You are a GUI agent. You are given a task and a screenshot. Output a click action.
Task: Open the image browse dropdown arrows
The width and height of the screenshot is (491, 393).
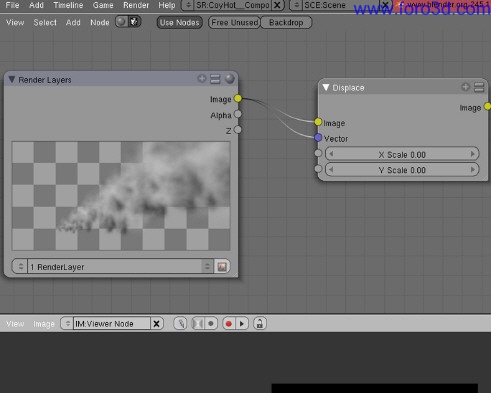(x=67, y=324)
